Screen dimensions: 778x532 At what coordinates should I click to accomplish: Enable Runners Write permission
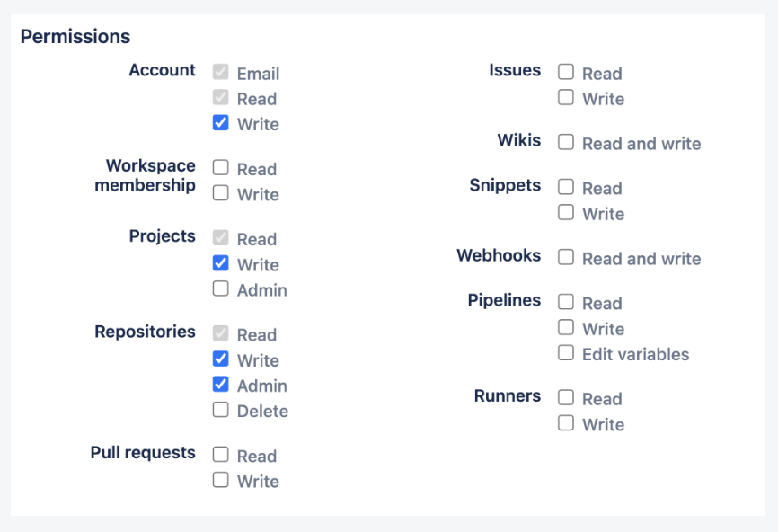[565, 423]
